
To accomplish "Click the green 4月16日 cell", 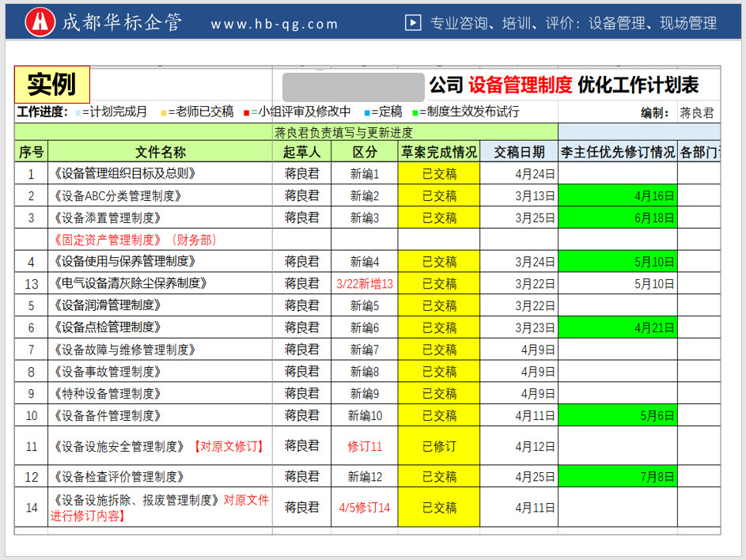I will (x=617, y=196).
